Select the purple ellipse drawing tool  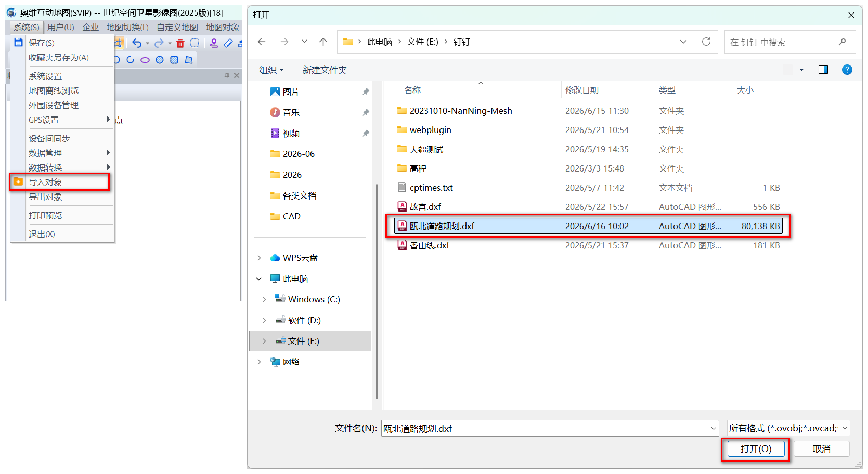(145, 60)
